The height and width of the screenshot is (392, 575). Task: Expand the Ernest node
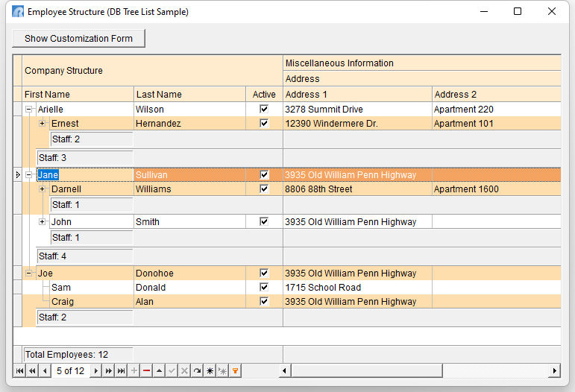43,123
